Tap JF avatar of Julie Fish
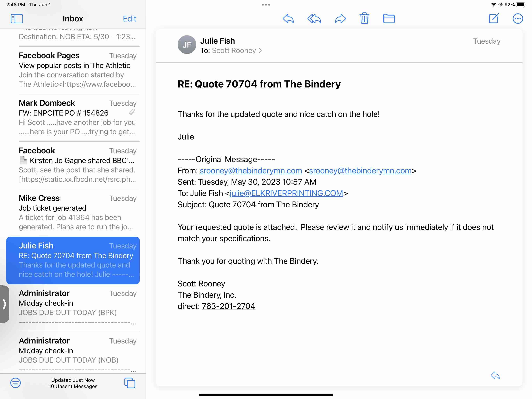The image size is (532, 399). click(x=187, y=45)
